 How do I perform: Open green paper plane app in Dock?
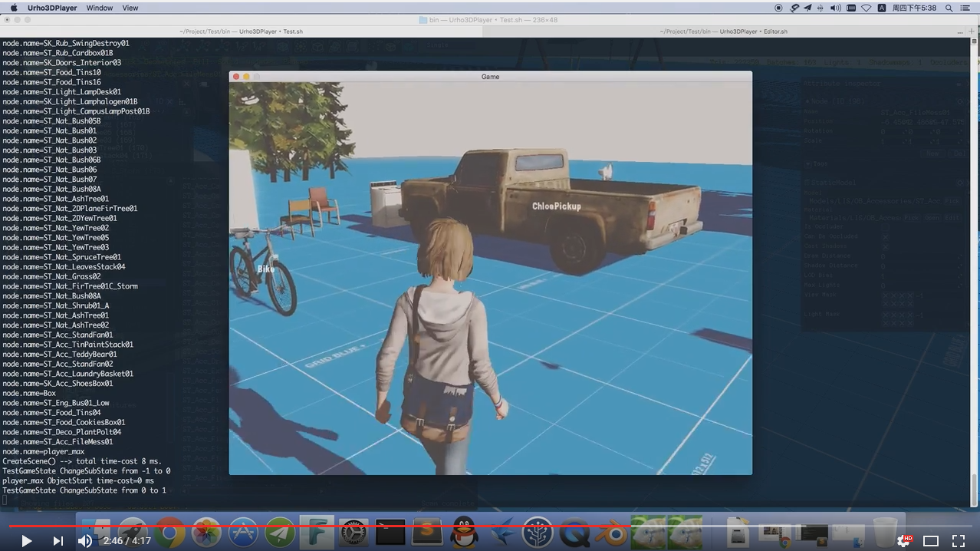coord(280,532)
